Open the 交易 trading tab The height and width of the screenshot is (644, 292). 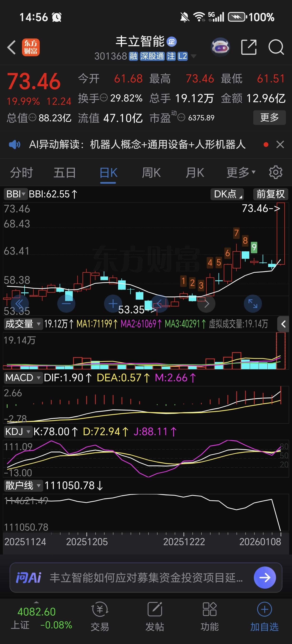click(x=100, y=617)
